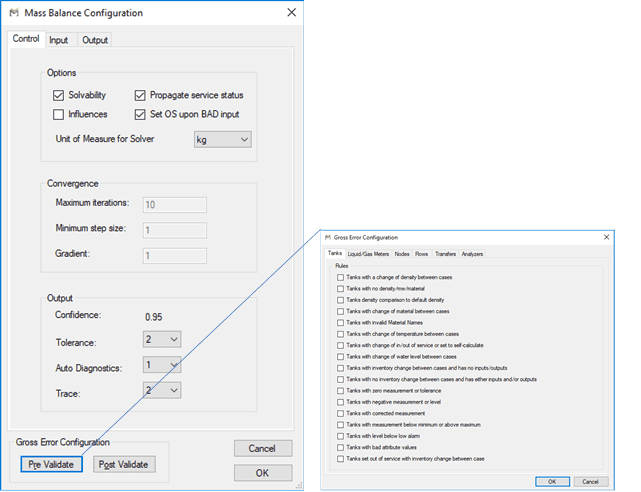The width and height of the screenshot is (641, 492).
Task: Check Tanks with measurement below minimum or above maximum
Action: 340,425
